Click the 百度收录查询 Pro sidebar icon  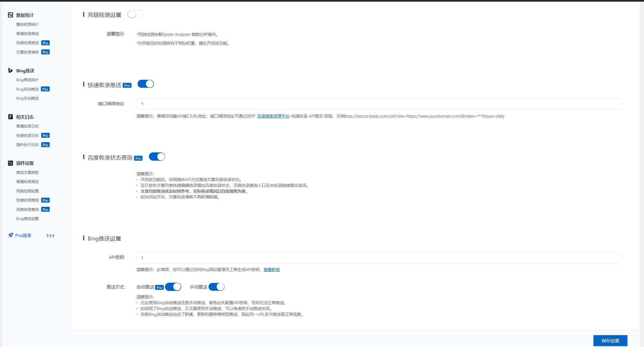tap(28, 210)
